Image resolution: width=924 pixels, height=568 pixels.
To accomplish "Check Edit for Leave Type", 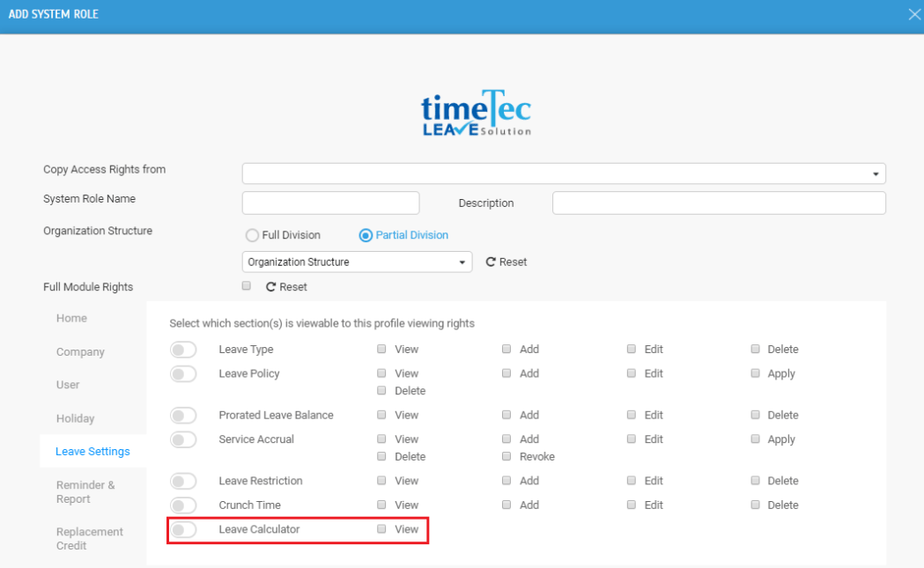I will tap(632, 349).
